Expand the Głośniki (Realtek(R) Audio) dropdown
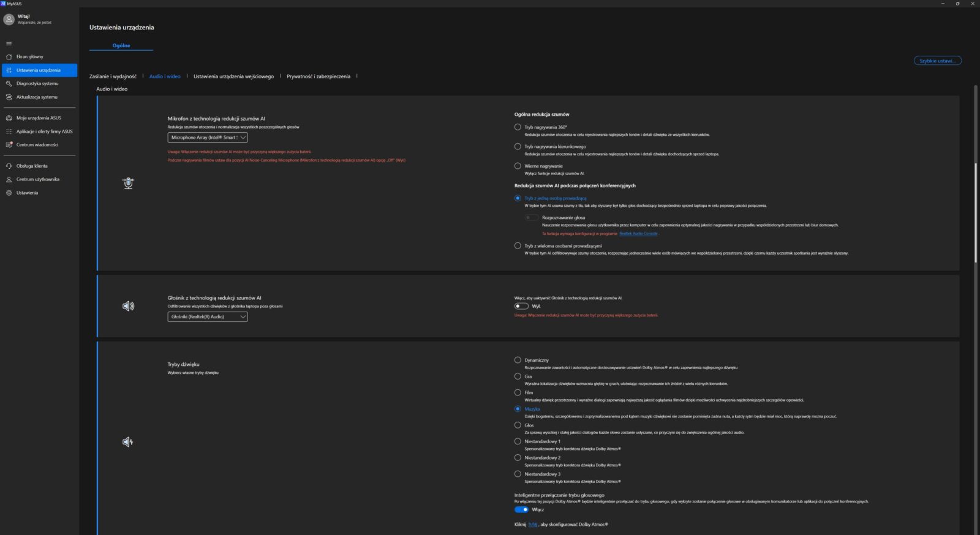 pos(208,317)
